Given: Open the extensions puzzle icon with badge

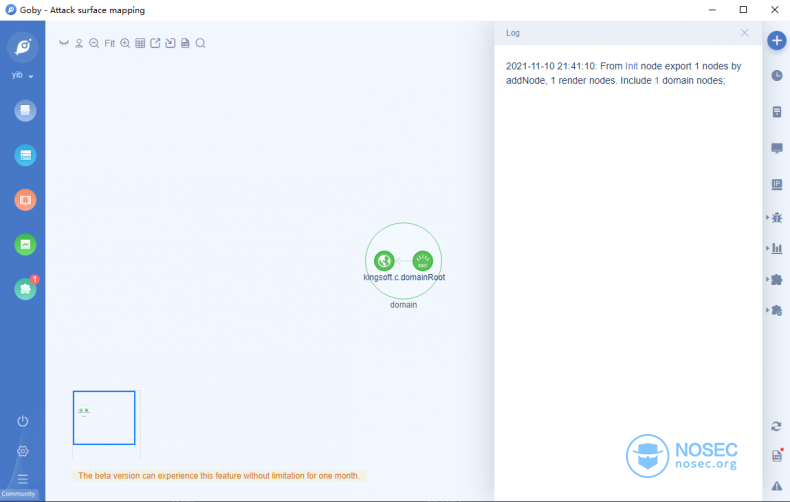Looking at the screenshot, I should click(25, 289).
